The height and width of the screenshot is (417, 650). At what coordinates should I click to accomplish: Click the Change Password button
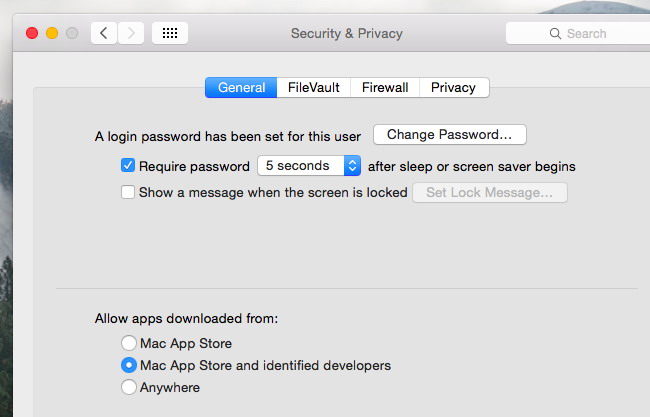pos(450,134)
